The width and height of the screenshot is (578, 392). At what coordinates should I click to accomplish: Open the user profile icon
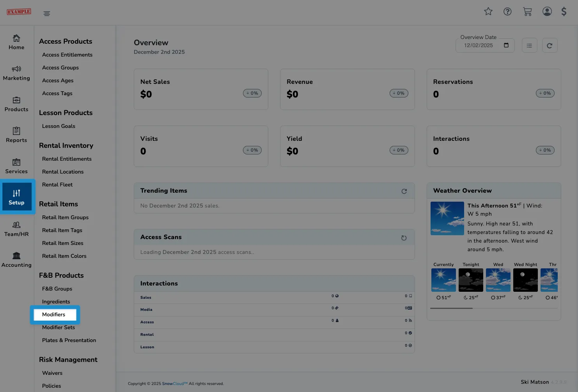(547, 11)
